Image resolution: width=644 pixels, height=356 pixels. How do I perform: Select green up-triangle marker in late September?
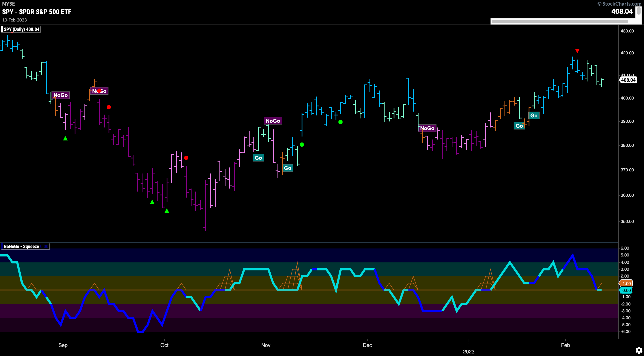(x=152, y=202)
